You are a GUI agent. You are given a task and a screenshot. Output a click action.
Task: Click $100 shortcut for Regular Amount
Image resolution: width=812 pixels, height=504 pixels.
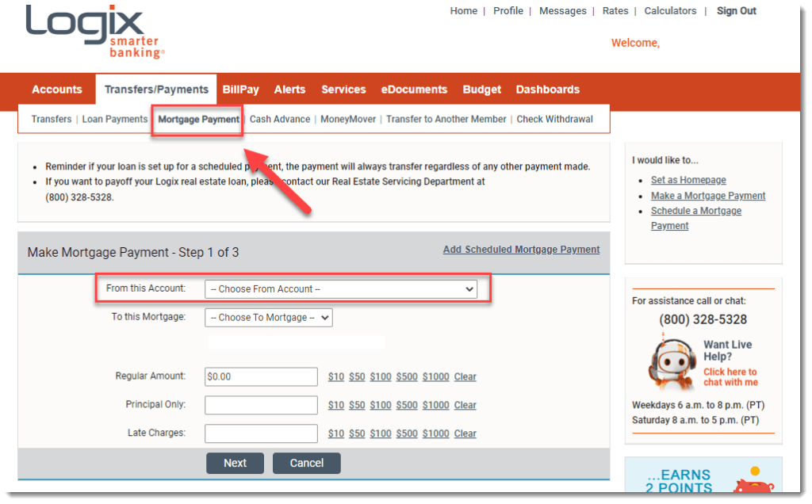[380, 376]
